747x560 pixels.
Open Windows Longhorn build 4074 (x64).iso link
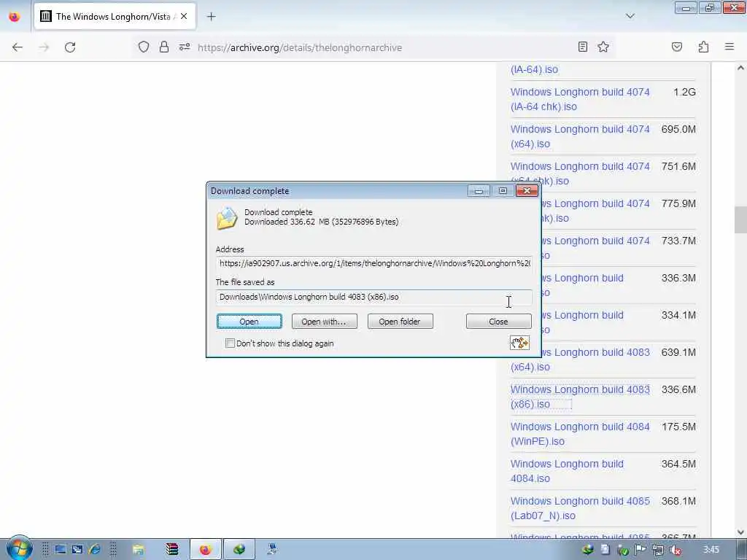click(x=580, y=136)
